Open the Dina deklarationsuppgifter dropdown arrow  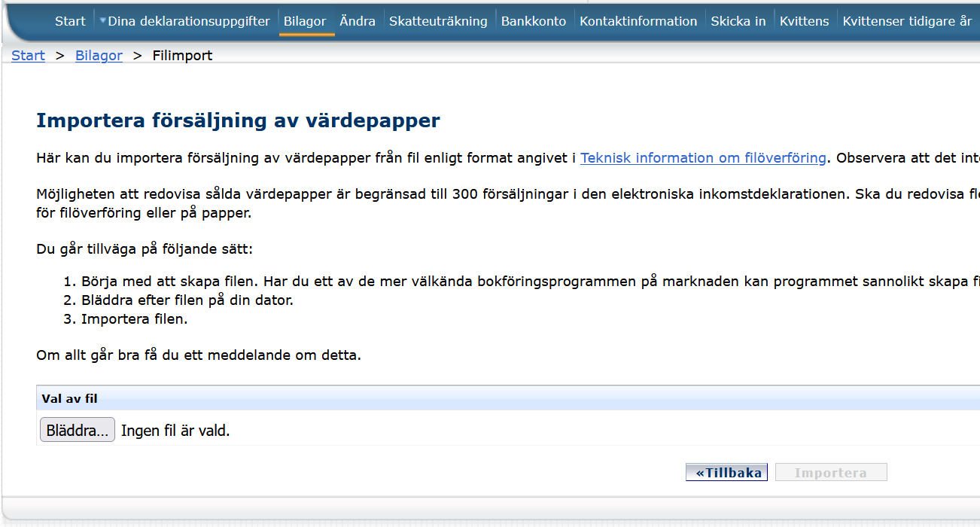(102, 21)
